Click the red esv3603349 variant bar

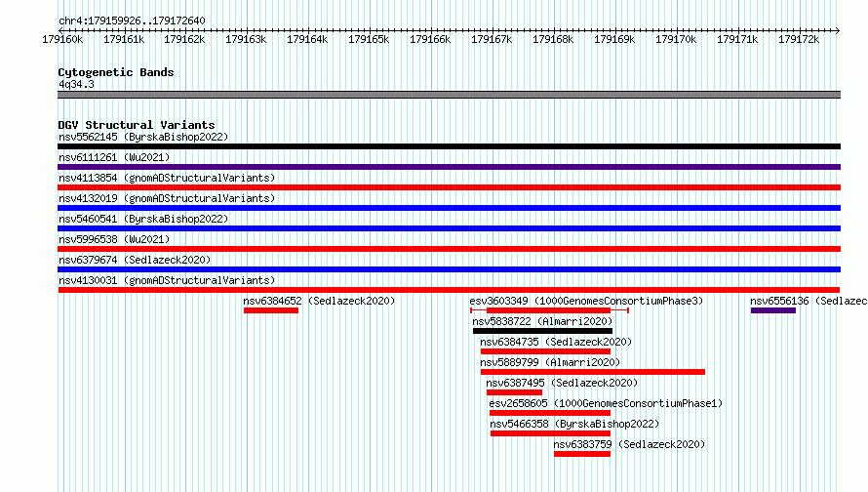(x=549, y=310)
